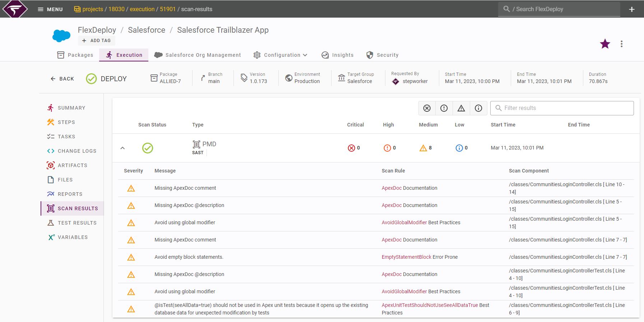This screenshot has width=644, height=322.
Task: Open Salesforce Org Management tab
Action: point(198,55)
